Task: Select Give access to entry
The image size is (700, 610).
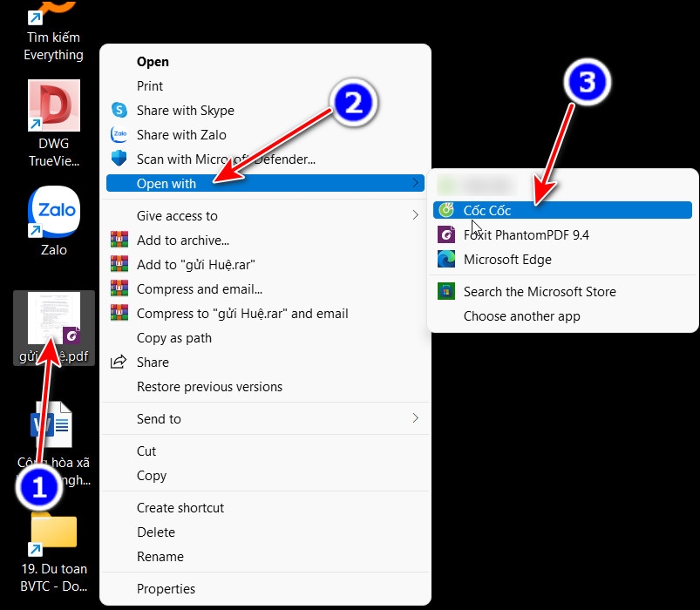Action: coord(265,215)
